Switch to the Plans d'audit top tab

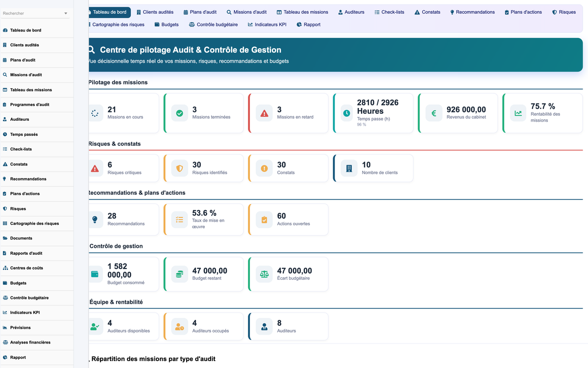200,12
